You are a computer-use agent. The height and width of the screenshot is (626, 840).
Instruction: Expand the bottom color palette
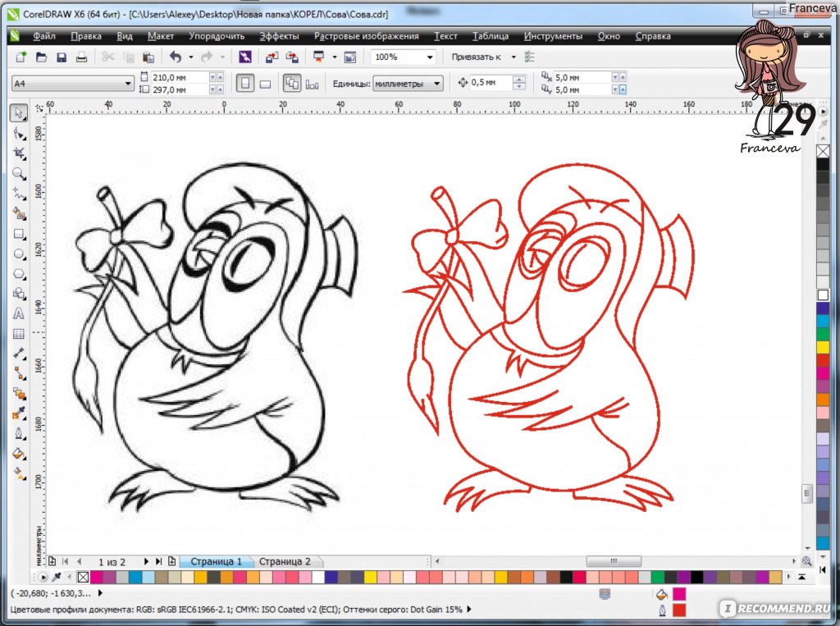(x=802, y=578)
